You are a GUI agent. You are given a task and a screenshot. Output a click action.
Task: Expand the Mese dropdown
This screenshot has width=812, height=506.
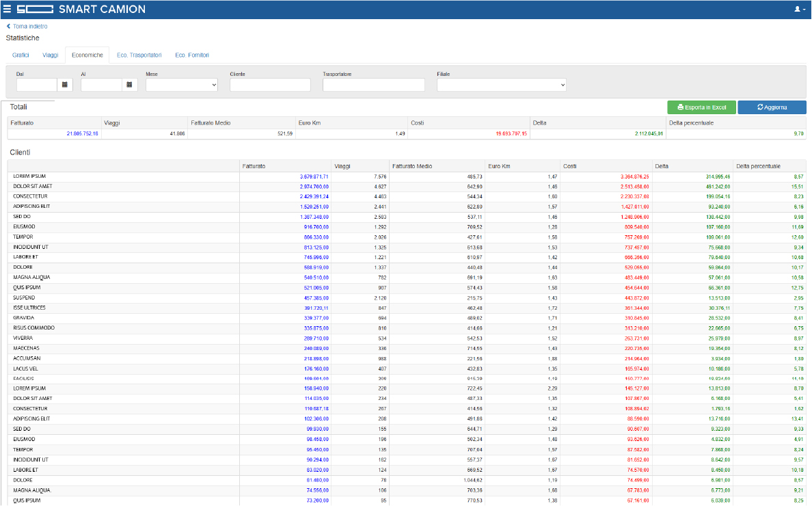point(182,84)
